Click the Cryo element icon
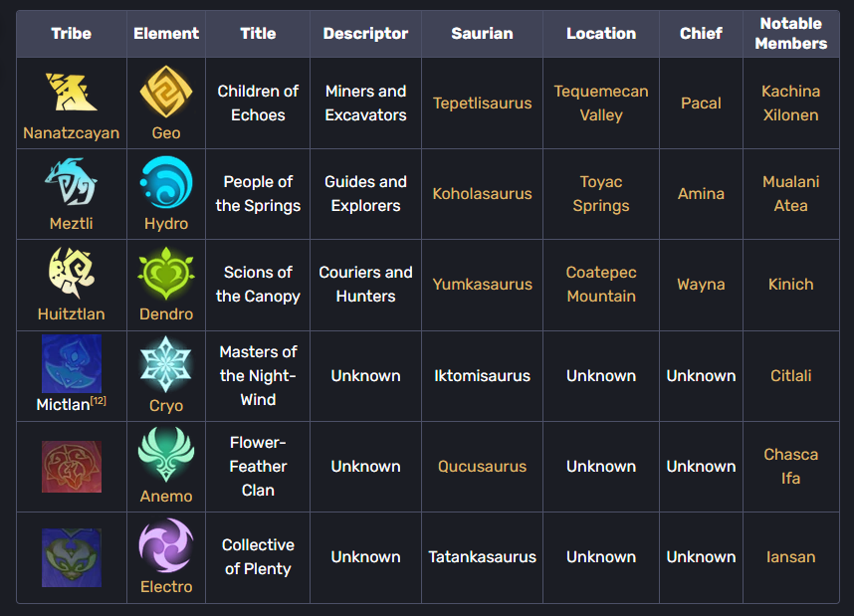Viewport: 854px width, 616px height. 166,364
